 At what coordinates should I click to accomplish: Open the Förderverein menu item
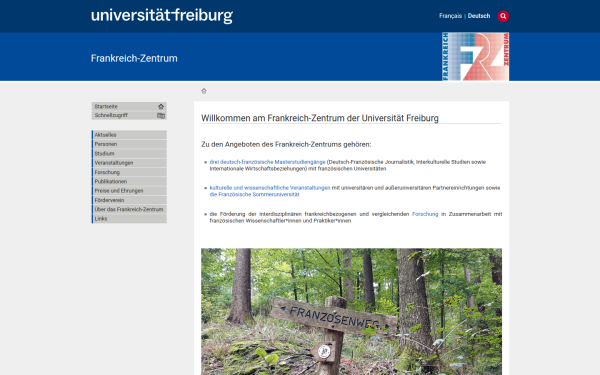point(129,200)
